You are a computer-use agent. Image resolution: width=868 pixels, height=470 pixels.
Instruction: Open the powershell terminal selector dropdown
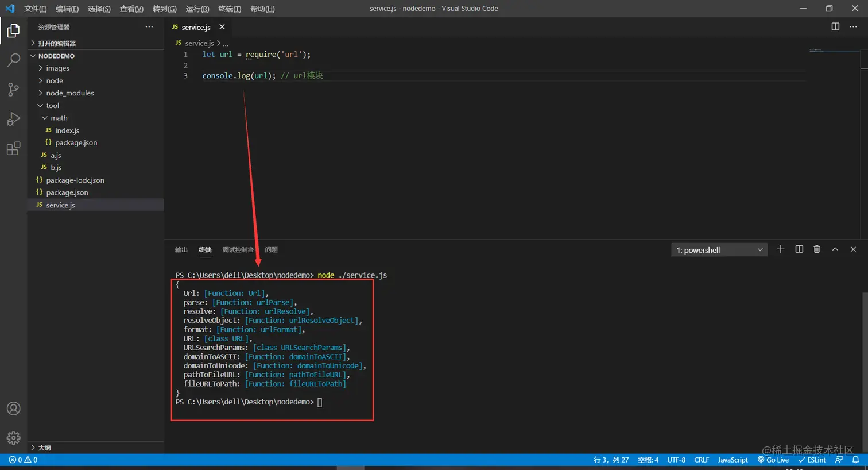click(x=719, y=250)
